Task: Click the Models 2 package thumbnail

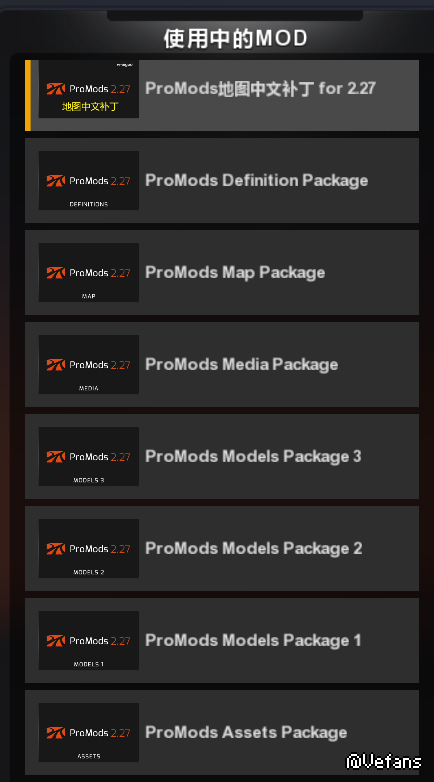Action: (x=89, y=549)
